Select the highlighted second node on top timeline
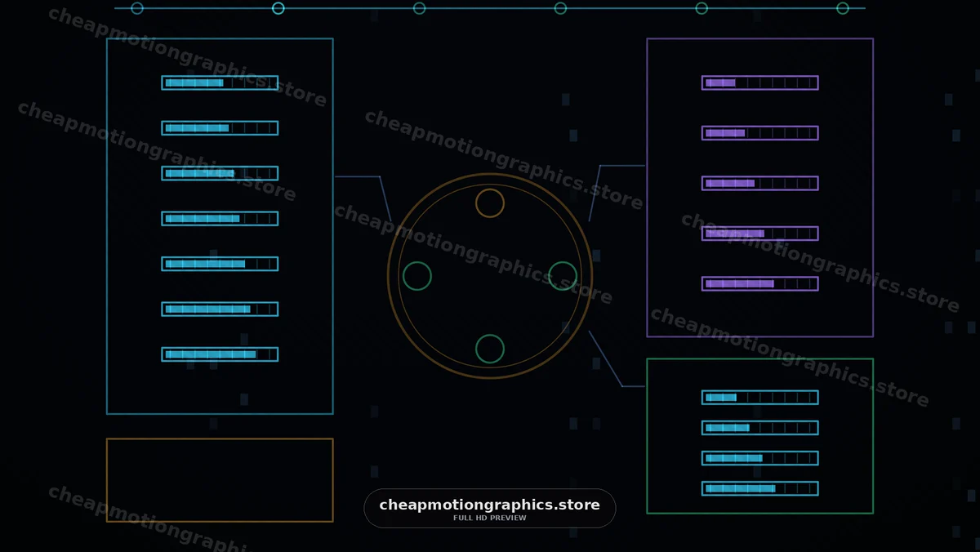Viewport: 980px width, 552px height. tap(278, 8)
